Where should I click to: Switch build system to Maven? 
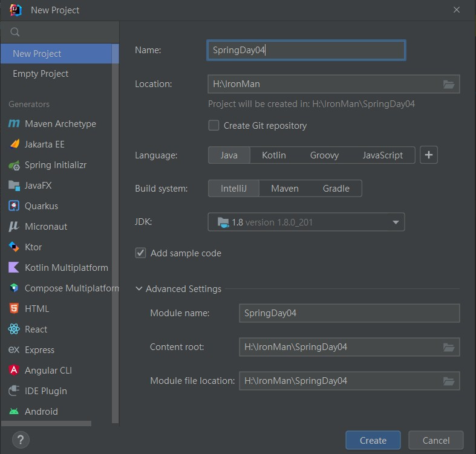[285, 189]
